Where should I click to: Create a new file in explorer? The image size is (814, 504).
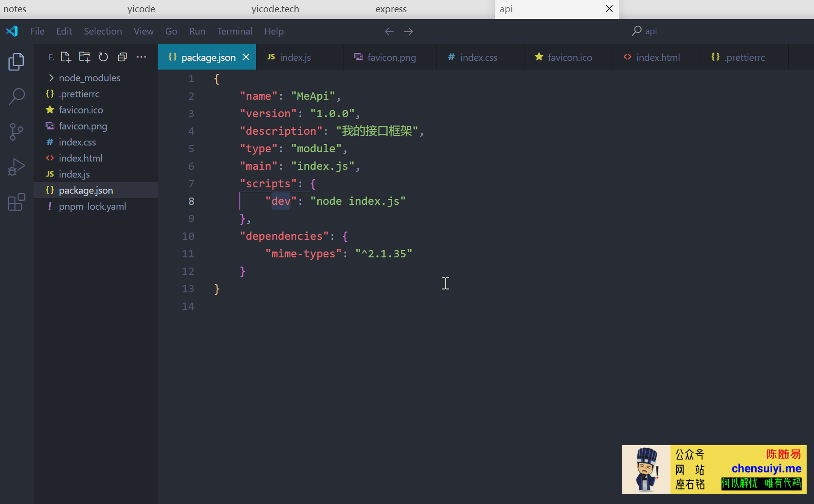(66, 57)
